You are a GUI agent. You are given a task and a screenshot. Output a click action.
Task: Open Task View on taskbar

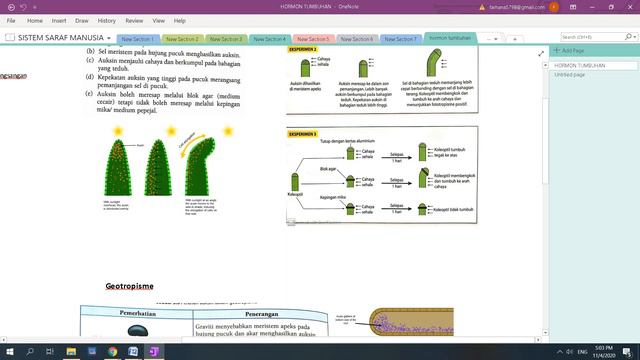pos(50,351)
